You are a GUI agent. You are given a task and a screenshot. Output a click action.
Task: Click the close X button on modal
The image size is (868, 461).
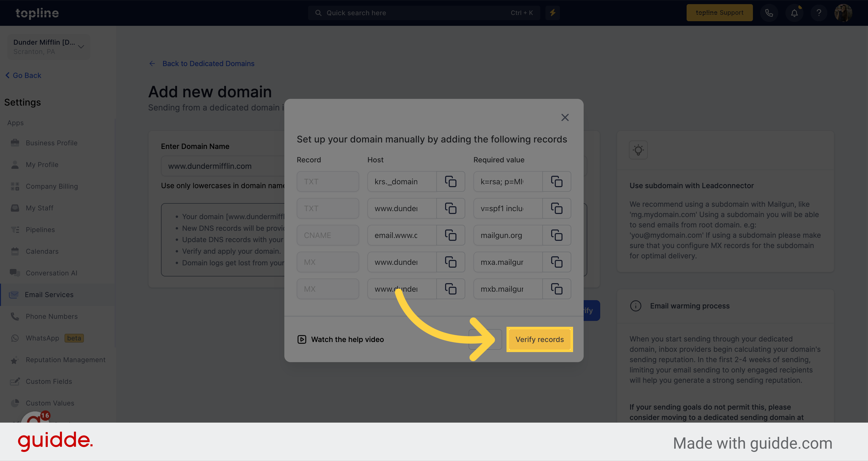click(x=564, y=118)
